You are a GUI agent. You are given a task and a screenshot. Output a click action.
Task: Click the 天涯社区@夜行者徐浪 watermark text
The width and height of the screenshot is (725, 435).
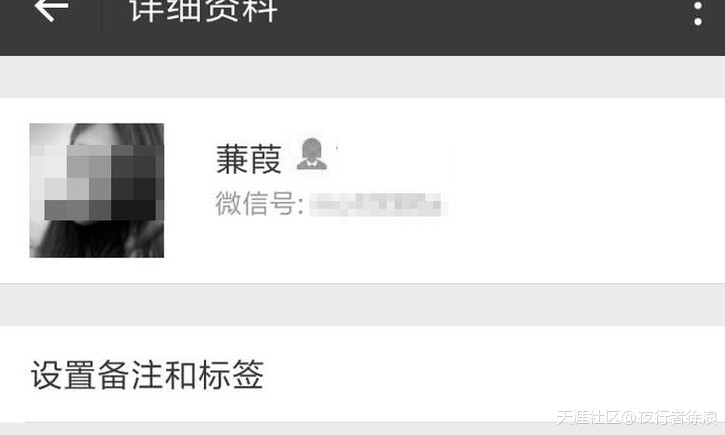click(x=637, y=417)
